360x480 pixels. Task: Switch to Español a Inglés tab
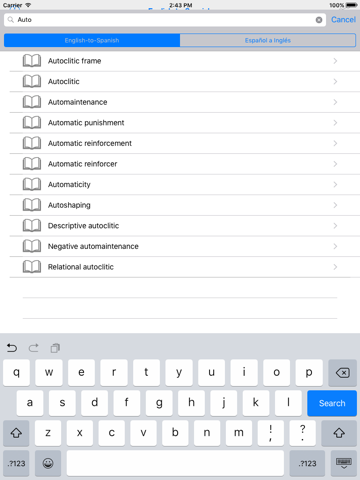268,40
